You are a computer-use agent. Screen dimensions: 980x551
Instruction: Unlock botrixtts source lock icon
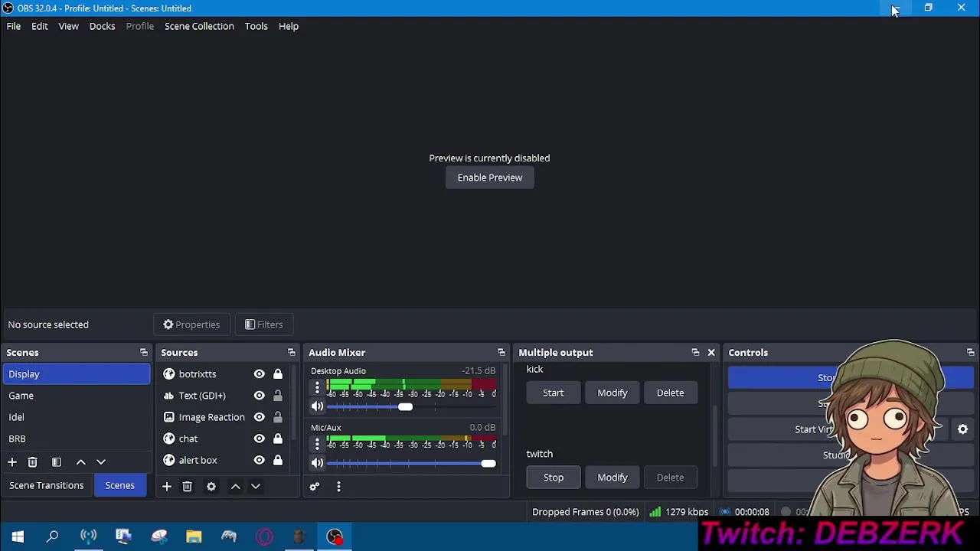278,374
